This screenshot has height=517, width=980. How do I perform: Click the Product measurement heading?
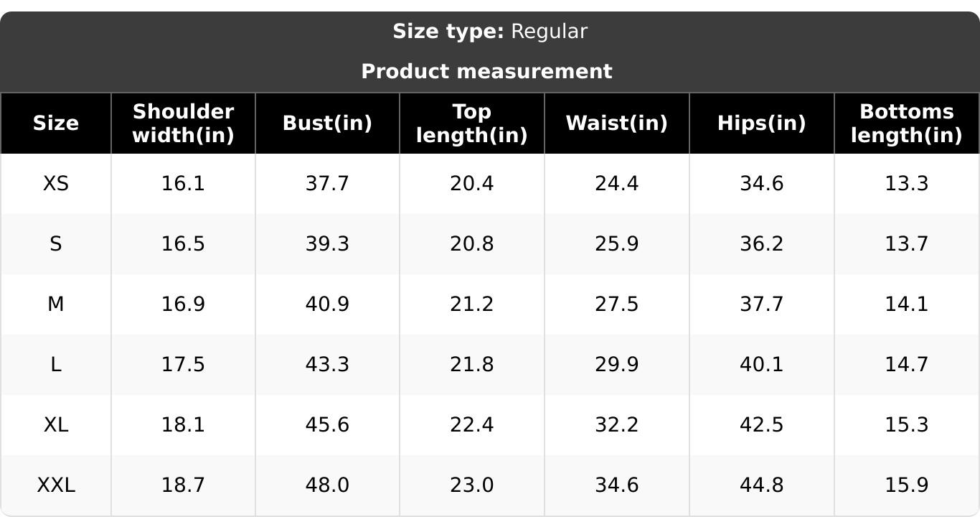tap(487, 72)
